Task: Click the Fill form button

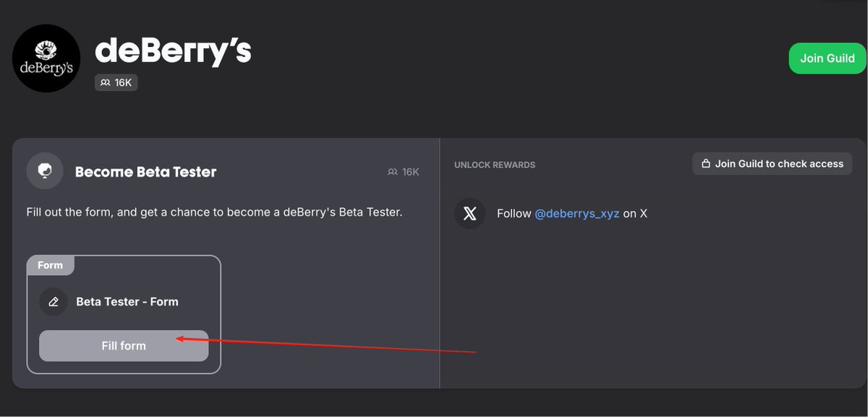Action: tap(124, 345)
